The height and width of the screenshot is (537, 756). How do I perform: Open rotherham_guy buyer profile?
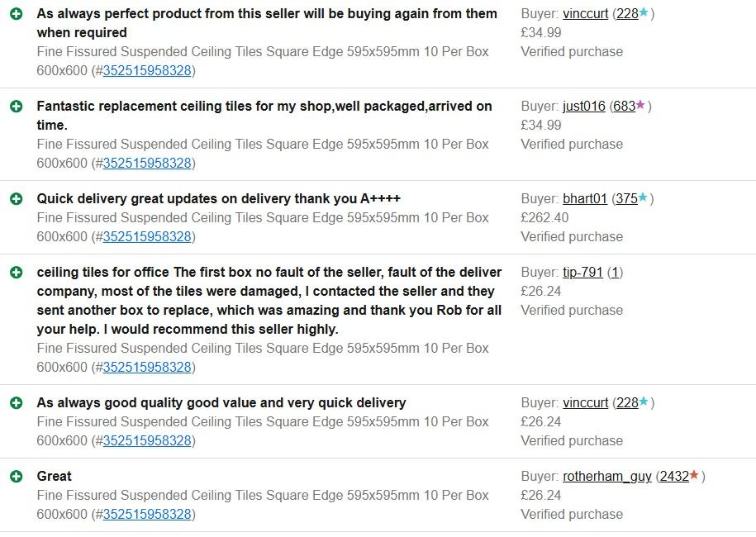coord(606,477)
